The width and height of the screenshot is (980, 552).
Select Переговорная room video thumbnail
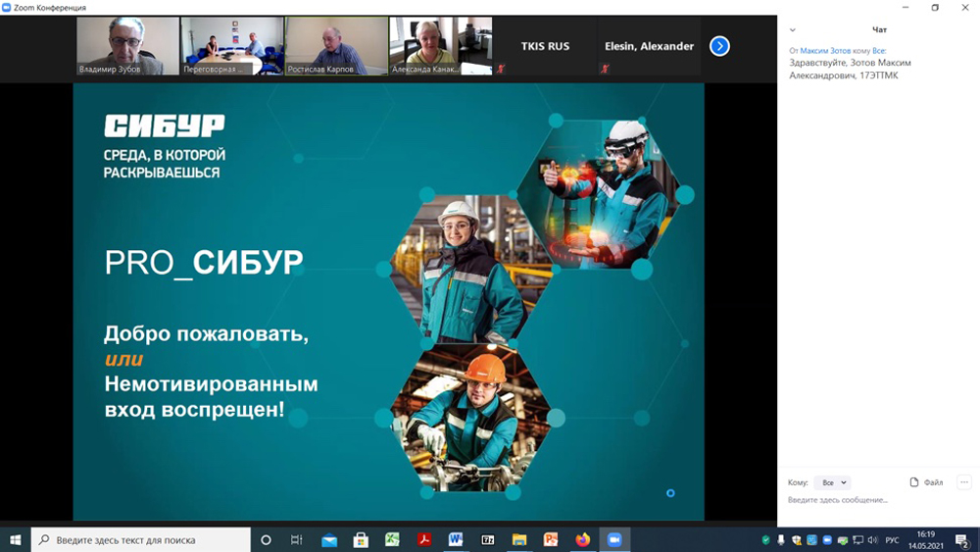click(x=232, y=46)
